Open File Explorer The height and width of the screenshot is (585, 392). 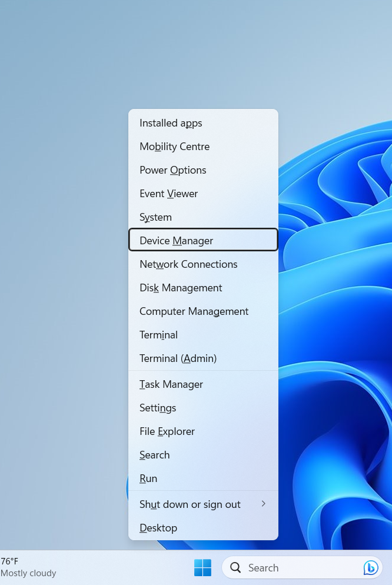click(x=167, y=431)
